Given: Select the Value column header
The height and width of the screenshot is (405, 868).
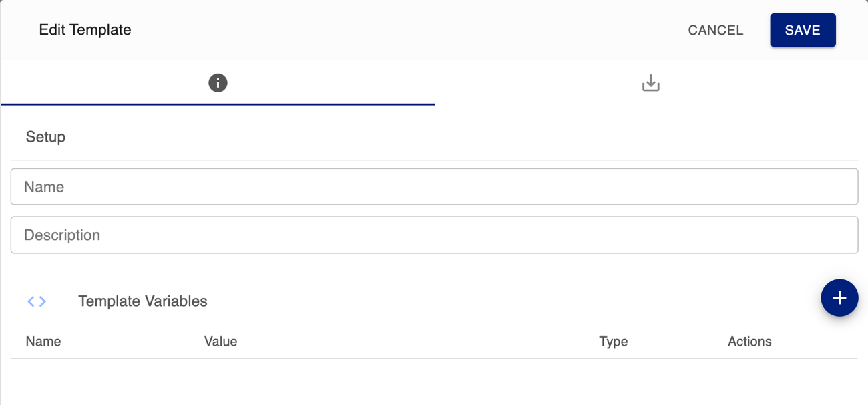Looking at the screenshot, I should 220,341.
